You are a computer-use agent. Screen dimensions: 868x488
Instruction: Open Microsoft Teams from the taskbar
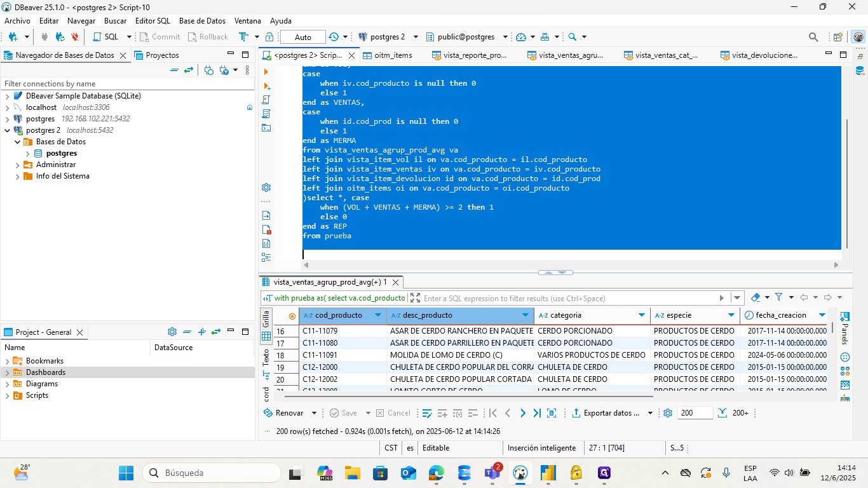coord(492,473)
